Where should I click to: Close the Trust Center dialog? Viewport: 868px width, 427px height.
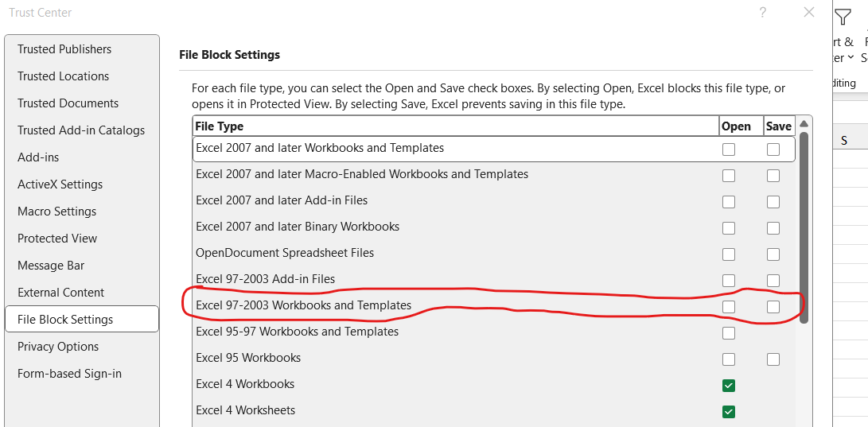click(809, 12)
